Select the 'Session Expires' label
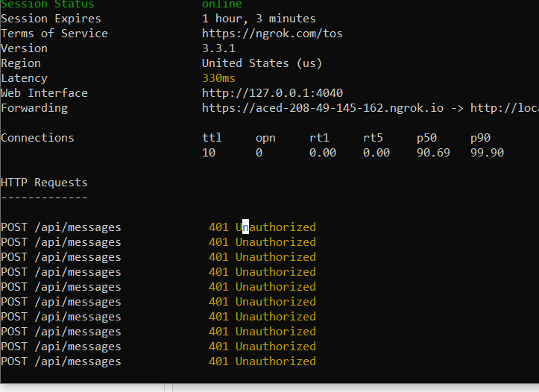 (51, 19)
